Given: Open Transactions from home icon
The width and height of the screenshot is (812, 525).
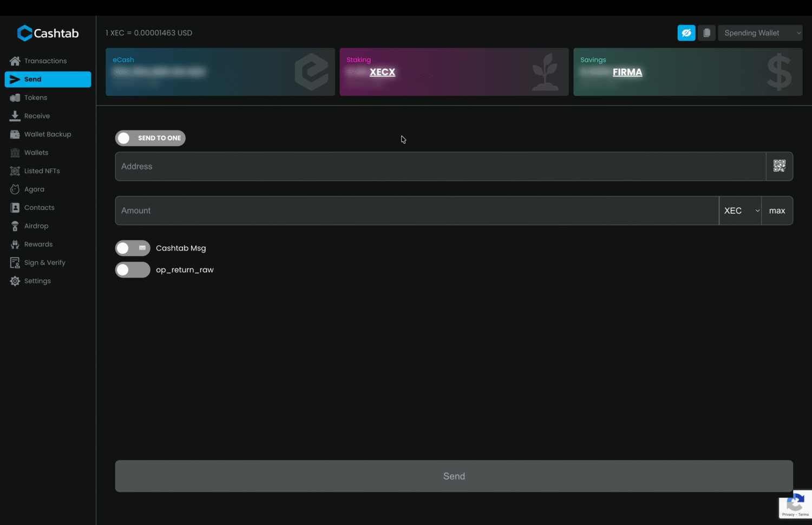Looking at the screenshot, I should (15, 61).
